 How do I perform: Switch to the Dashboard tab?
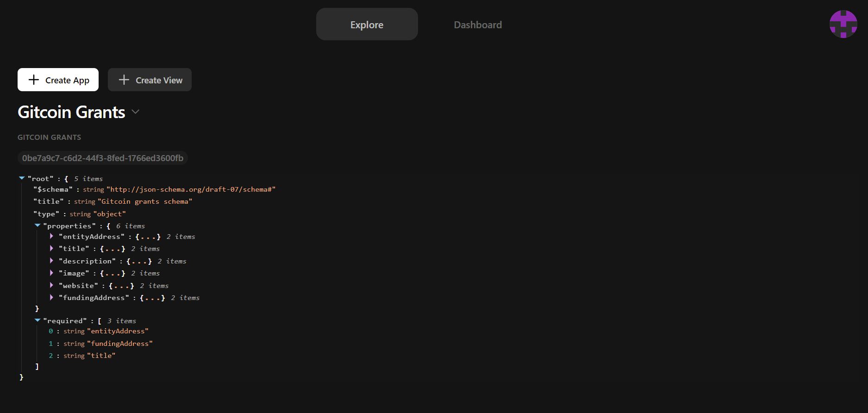pyautogui.click(x=478, y=25)
